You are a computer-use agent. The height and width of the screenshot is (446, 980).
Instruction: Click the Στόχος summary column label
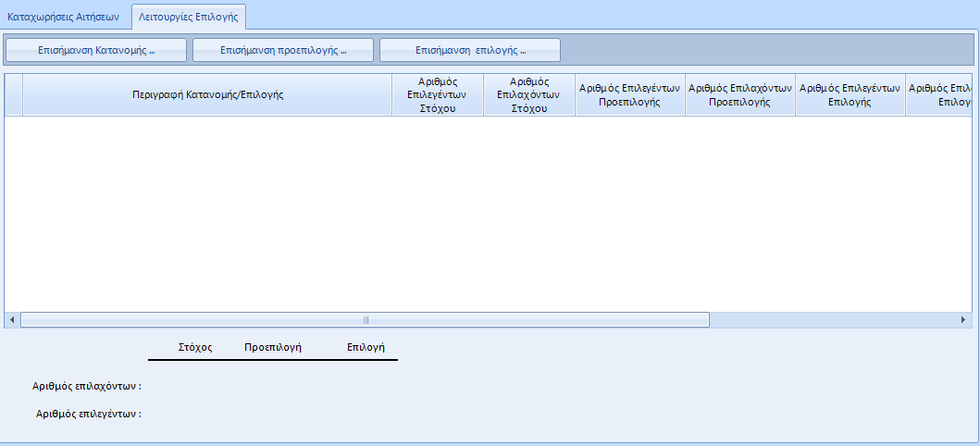[195, 347]
